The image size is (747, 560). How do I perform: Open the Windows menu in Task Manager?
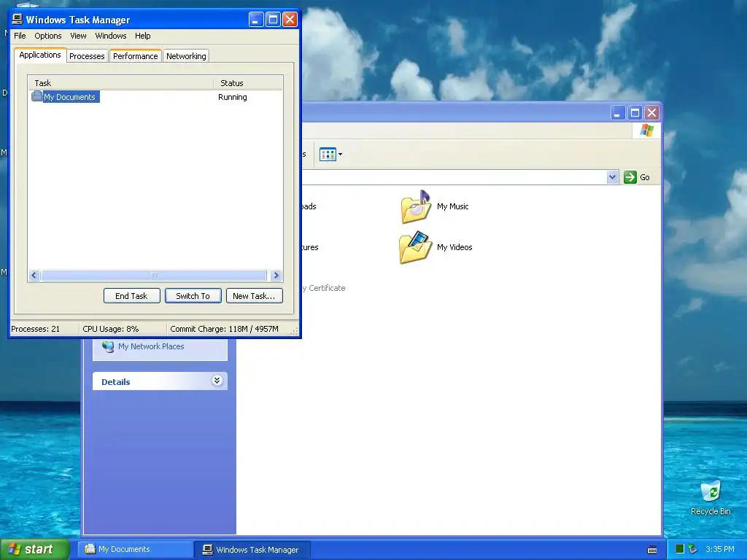click(x=111, y=36)
